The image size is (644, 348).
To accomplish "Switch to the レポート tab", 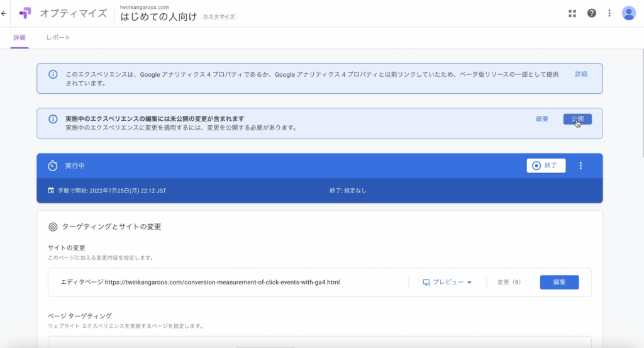I will (x=58, y=38).
